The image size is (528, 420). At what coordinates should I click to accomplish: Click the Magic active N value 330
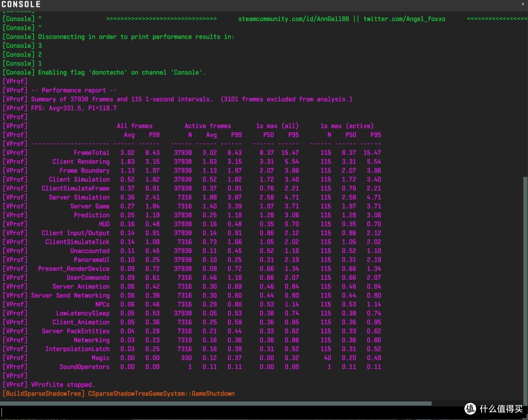point(186,358)
